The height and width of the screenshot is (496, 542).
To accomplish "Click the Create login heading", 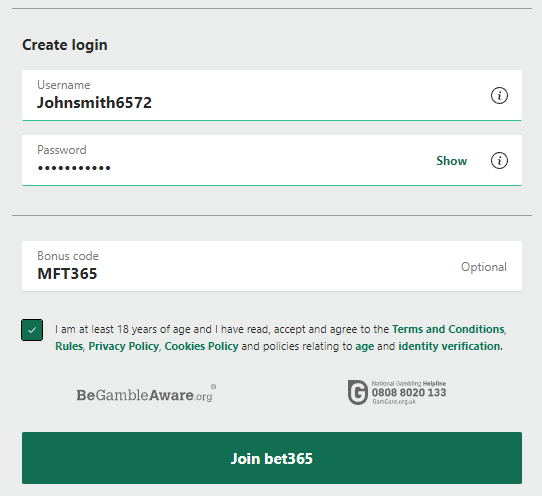I will (65, 45).
